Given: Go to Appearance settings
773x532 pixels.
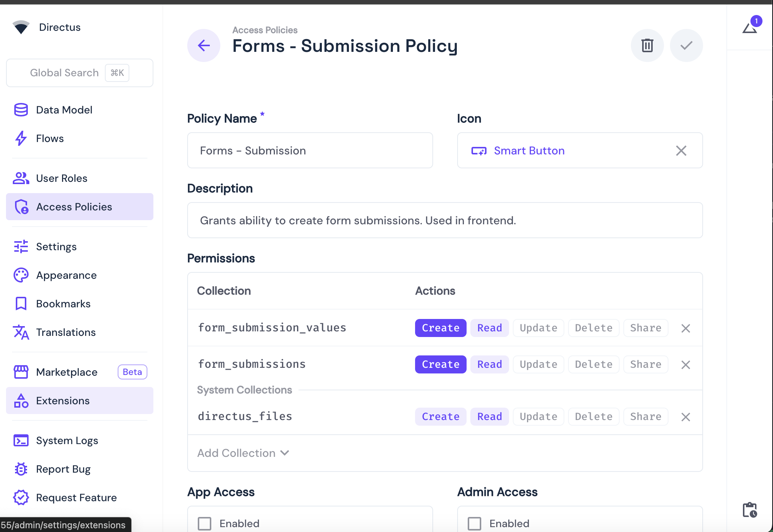Looking at the screenshot, I should pos(66,275).
